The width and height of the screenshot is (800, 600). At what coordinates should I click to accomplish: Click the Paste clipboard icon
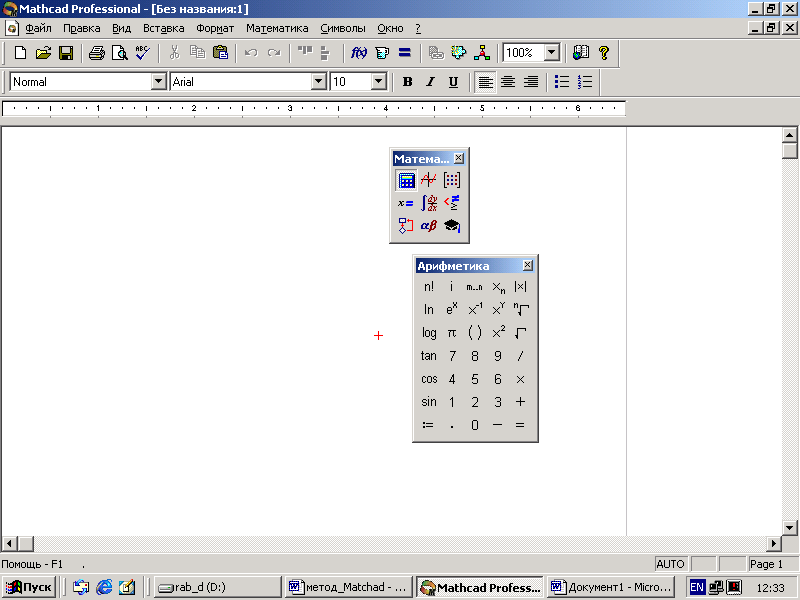point(220,53)
